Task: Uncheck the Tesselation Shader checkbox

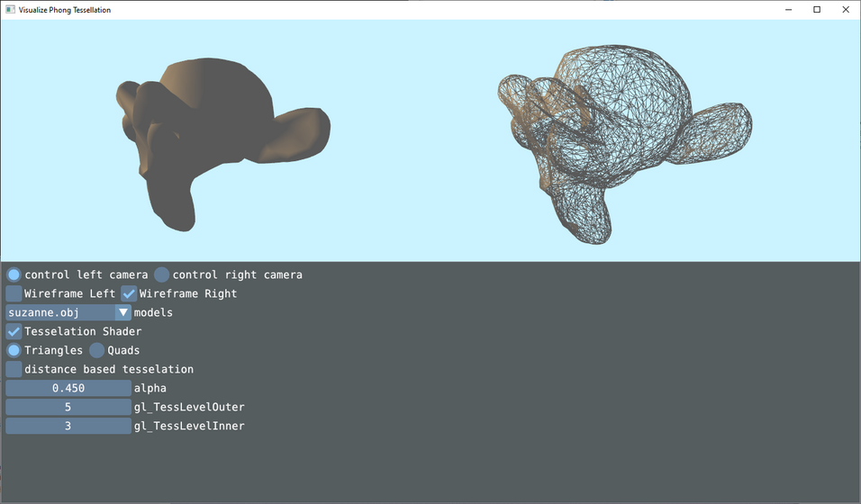Action: click(14, 331)
